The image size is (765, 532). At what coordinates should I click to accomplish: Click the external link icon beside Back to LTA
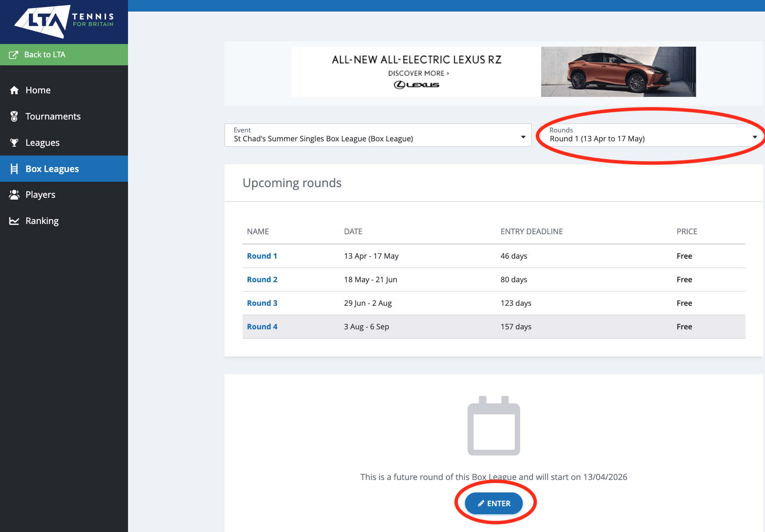point(14,55)
